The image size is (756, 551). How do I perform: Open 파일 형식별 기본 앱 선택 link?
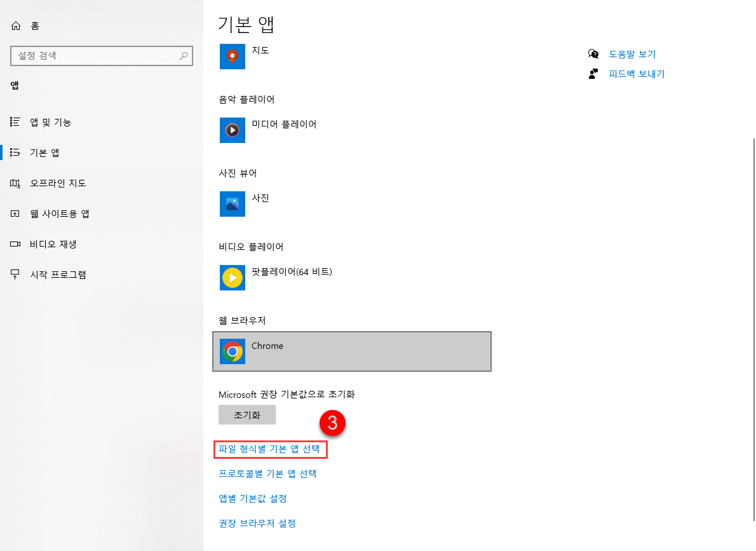[269, 449]
